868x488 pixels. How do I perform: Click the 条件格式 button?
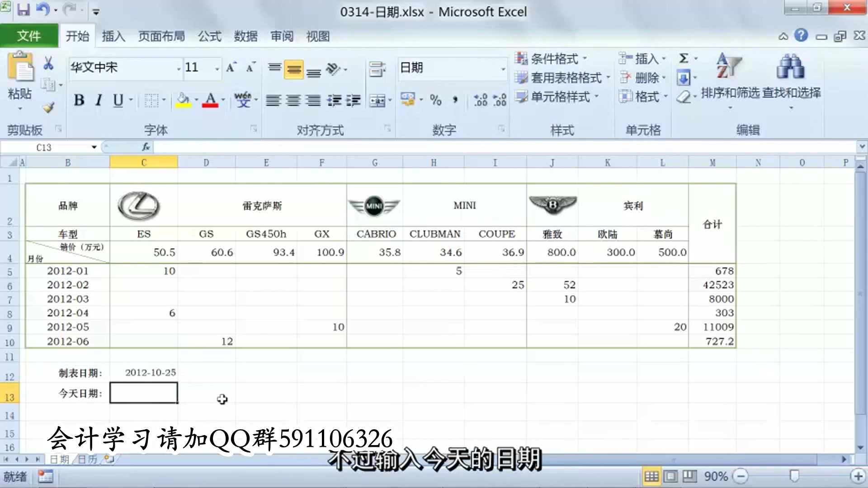click(x=554, y=59)
